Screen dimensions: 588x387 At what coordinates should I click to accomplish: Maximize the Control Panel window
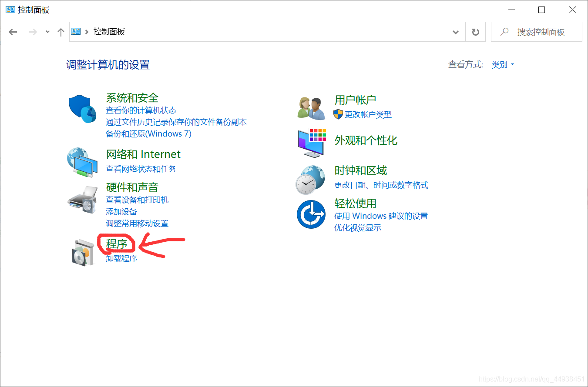[x=541, y=10]
